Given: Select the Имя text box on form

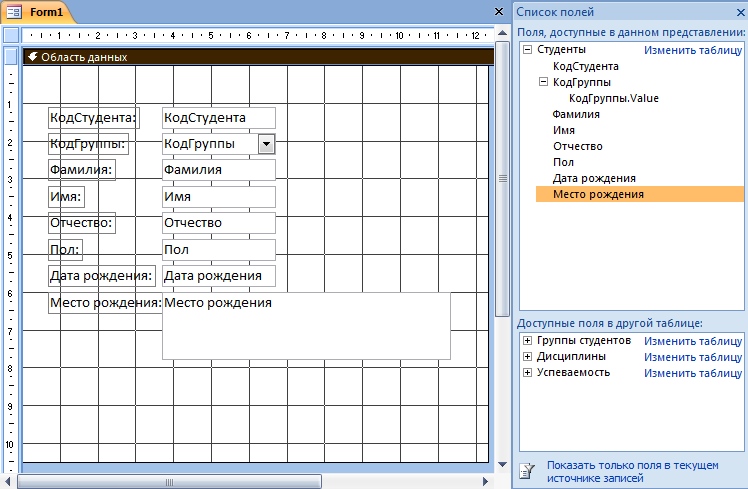Looking at the screenshot, I should point(219,197).
